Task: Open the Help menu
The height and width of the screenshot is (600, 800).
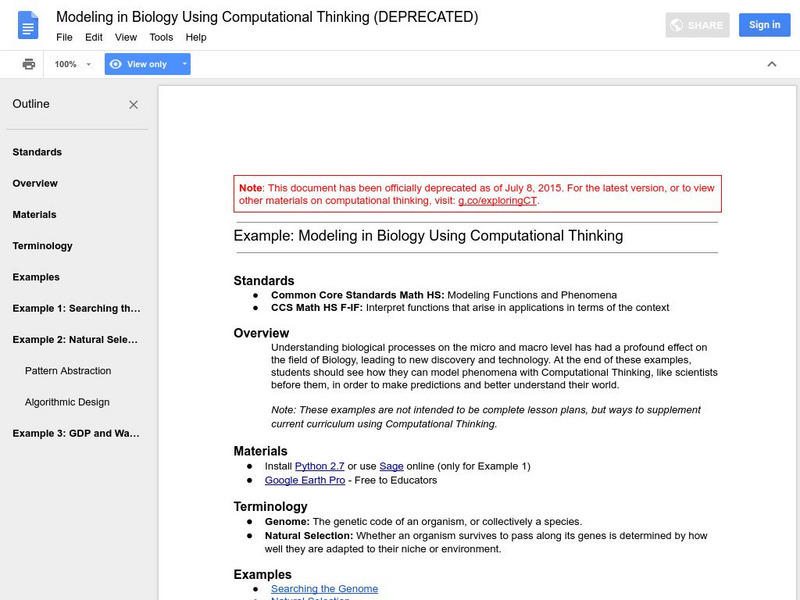Action: [196, 37]
